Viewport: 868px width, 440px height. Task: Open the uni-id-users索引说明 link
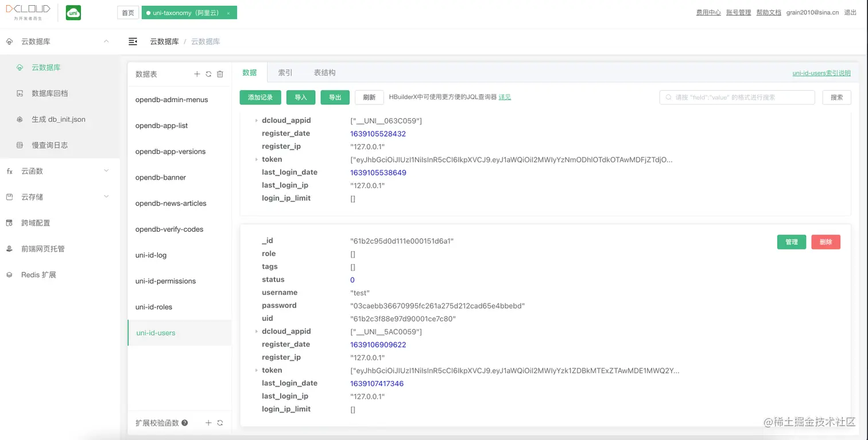coord(821,73)
